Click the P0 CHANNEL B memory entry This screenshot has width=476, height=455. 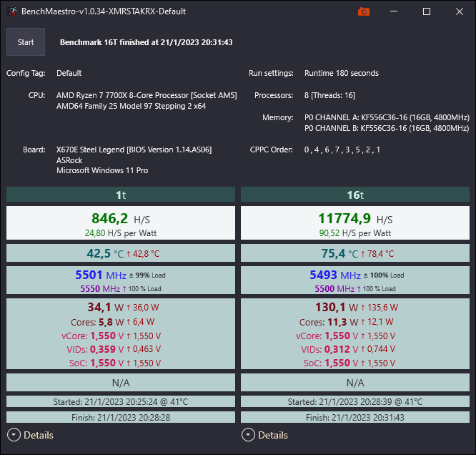(x=387, y=128)
